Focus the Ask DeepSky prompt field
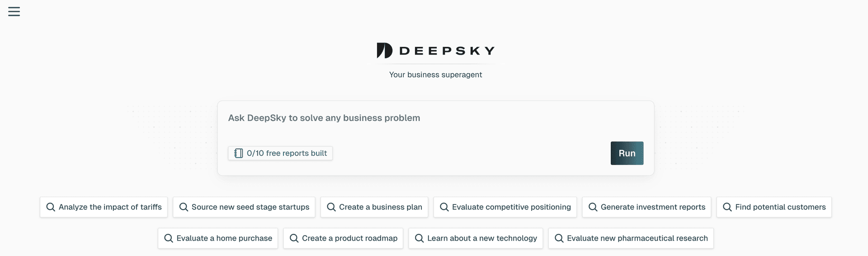 tap(407, 118)
